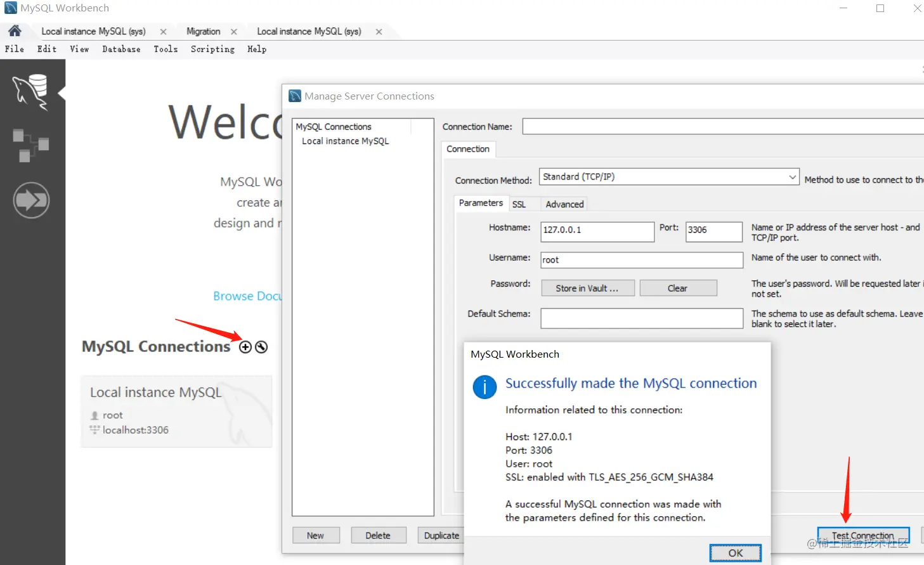The height and width of the screenshot is (565, 924).
Task: Open the Edit menu
Action: click(47, 49)
